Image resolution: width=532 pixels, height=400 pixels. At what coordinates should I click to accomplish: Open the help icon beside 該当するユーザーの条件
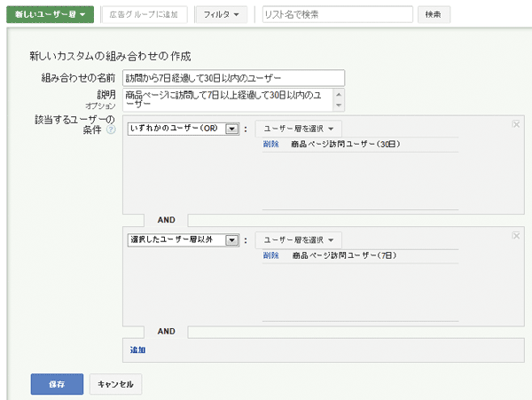111,130
